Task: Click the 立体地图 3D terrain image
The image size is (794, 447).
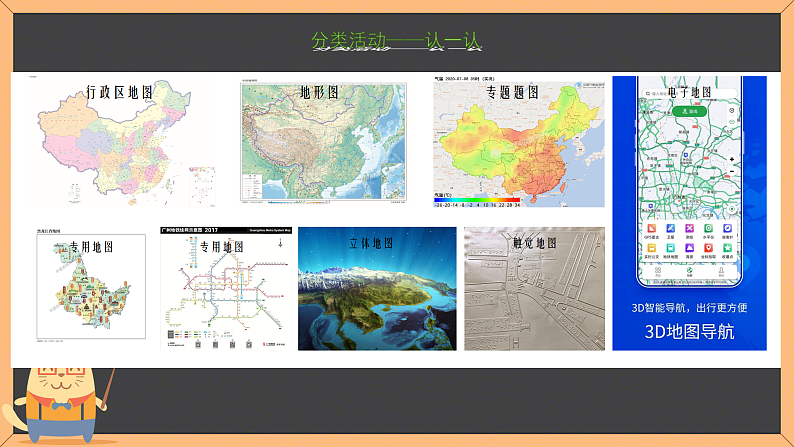Action: (x=377, y=288)
